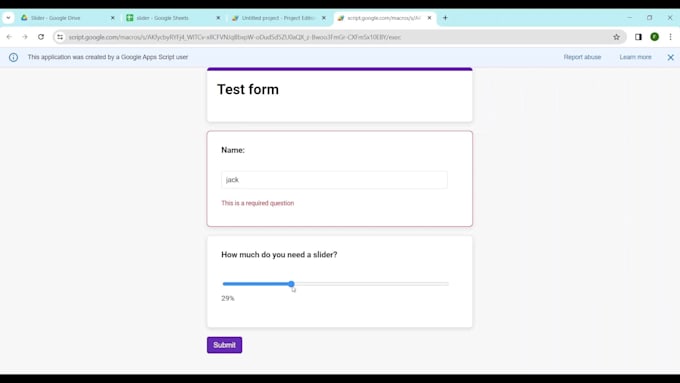Close the script.google.com tab
This screenshot has width=680, height=383.
click(x=429, y=18)
